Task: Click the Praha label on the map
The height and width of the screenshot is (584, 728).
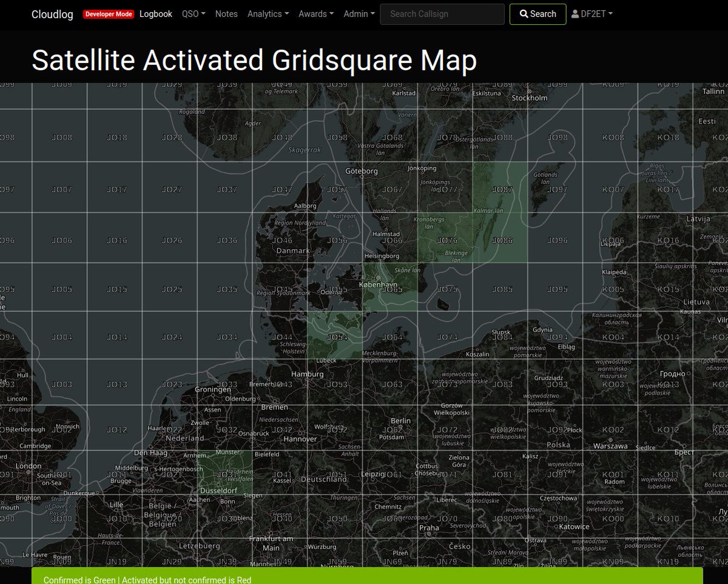Action: [429, 528]
